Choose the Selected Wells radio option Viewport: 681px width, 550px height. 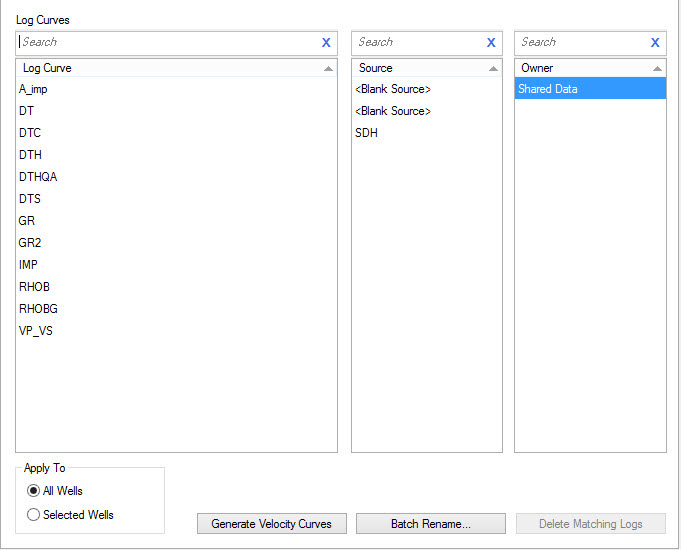click(x=34, y=515)
